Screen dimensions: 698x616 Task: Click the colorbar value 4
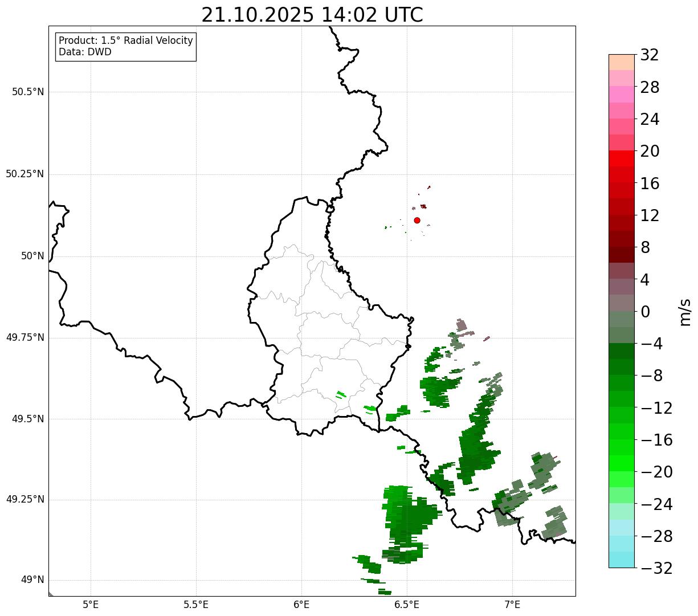pyautogui.click(x=645, y=279)
